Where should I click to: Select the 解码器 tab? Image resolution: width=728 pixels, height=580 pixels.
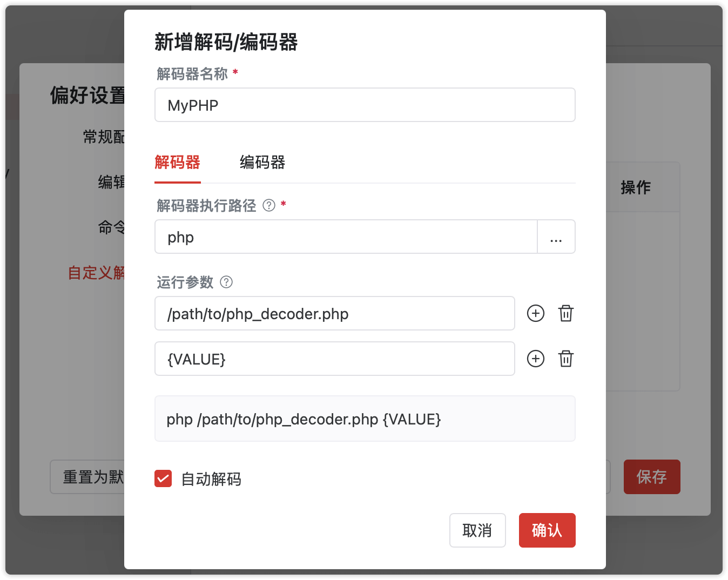pos(178,163)
